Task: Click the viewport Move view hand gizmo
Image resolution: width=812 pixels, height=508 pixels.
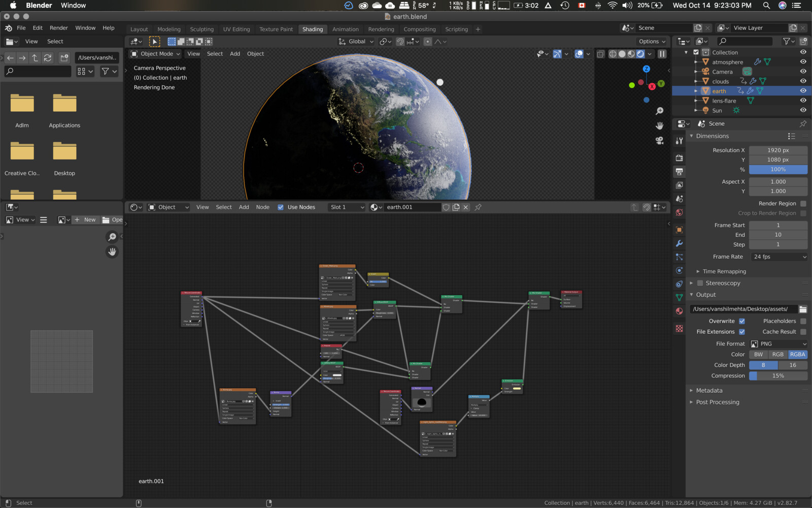Action: (659, 125)
